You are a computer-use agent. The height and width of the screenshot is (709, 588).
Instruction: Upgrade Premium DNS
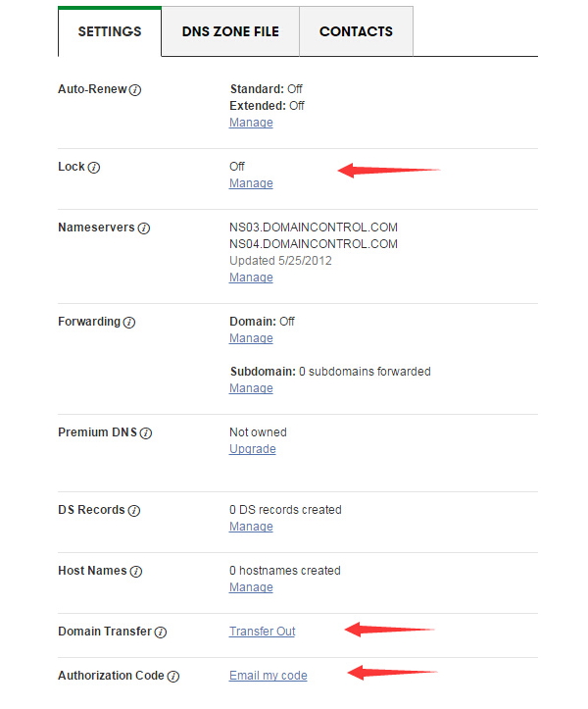coord(252,449)
